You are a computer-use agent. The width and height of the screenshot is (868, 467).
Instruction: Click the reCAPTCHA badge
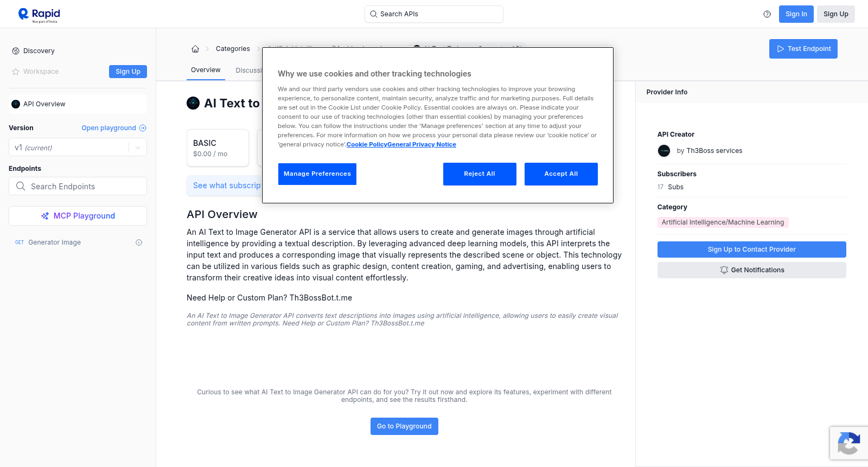coord(849,443)
